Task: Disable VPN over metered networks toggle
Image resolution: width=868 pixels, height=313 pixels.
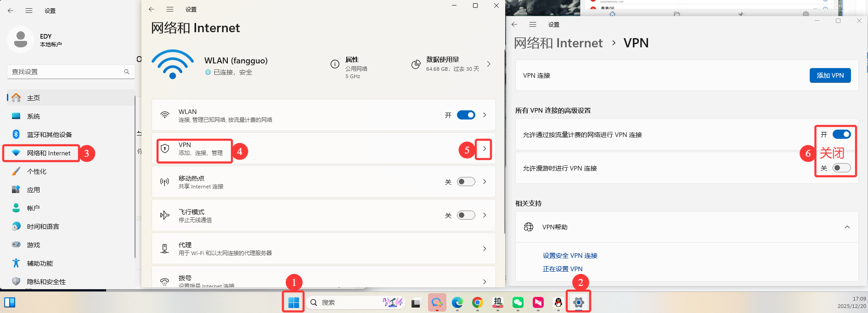Action: coord(841,134)
